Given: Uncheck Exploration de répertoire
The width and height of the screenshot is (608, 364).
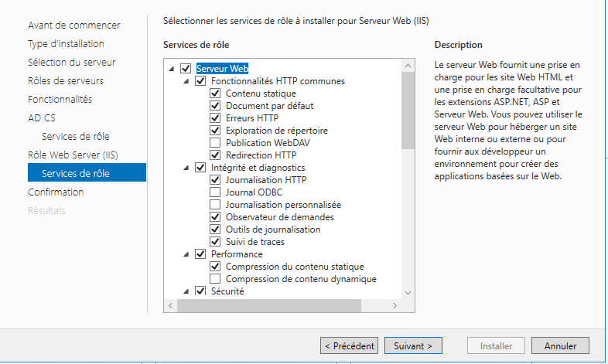Looking at the screenshot, I should (x=215, y=131).
